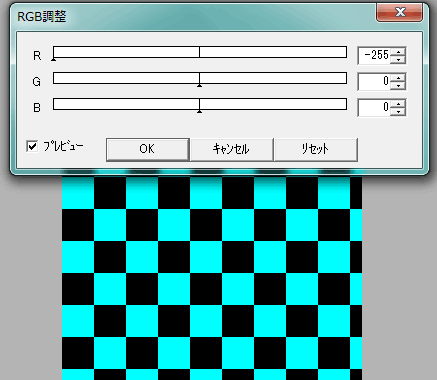Click the B channel label
The image size is (437, 380).
[37, 107]
